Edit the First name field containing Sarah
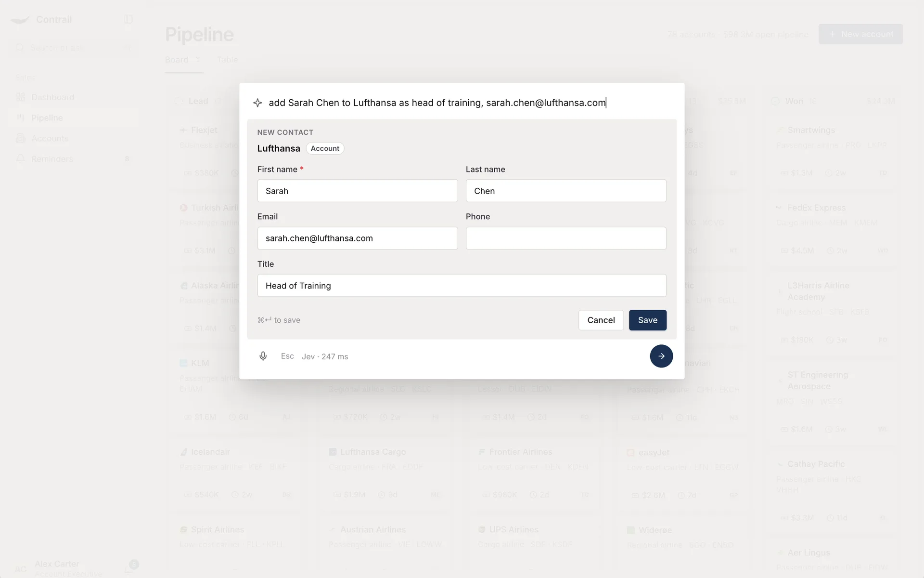 [x=357, y=191]
